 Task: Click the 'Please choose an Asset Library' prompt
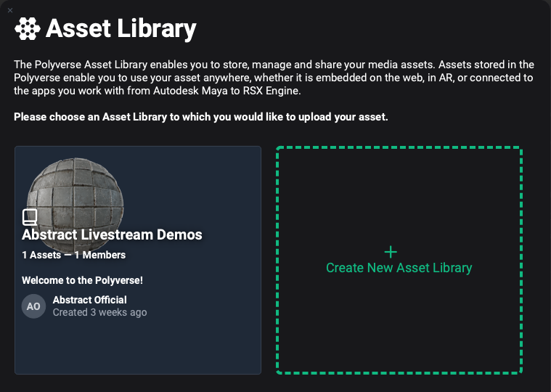[x=201, y=117]
